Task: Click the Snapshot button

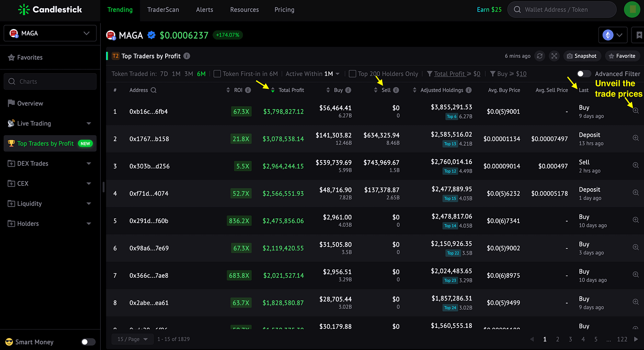Action: click(582, 56)
